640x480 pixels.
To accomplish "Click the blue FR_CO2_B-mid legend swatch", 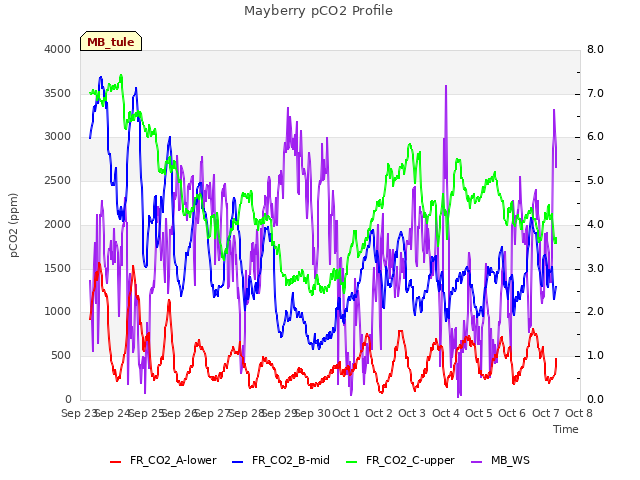I will (x=238, y=462).
